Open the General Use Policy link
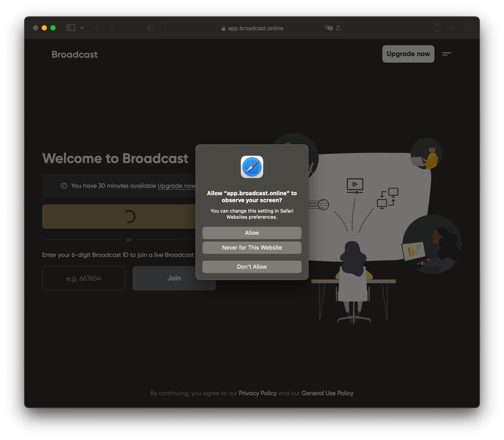Viewport: 504px width, 440px height. 327,393
